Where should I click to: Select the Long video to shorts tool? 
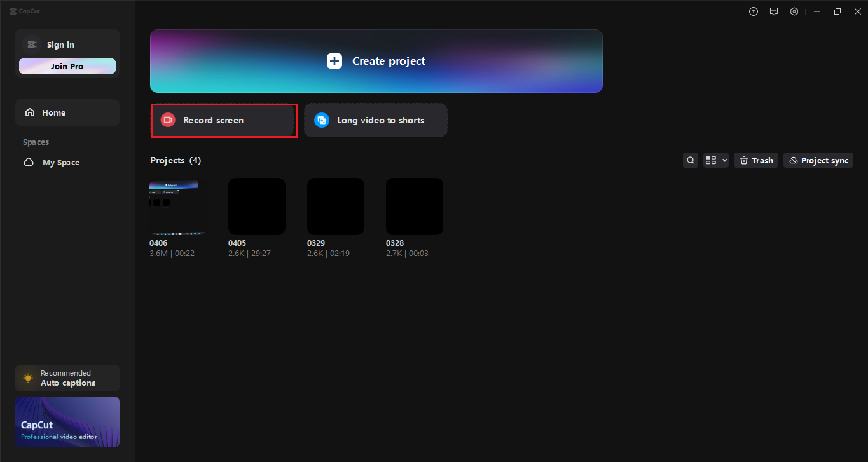[375, 120]
